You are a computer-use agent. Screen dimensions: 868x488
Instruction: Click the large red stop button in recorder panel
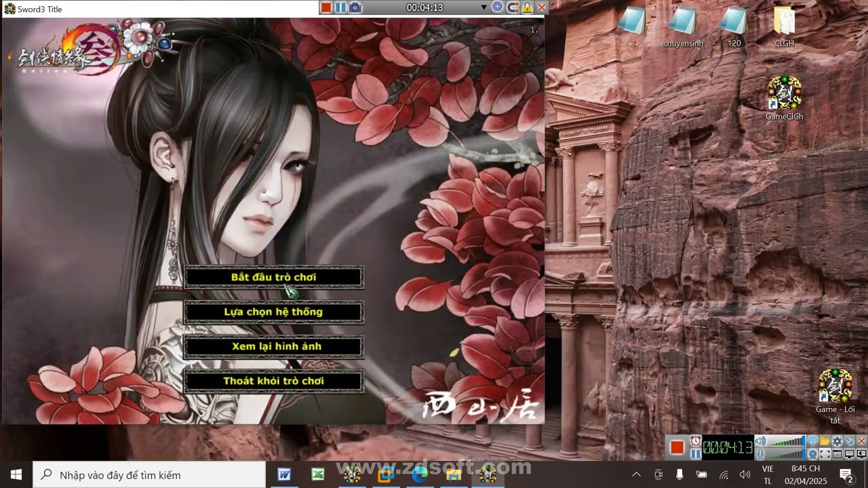(677, 447)
